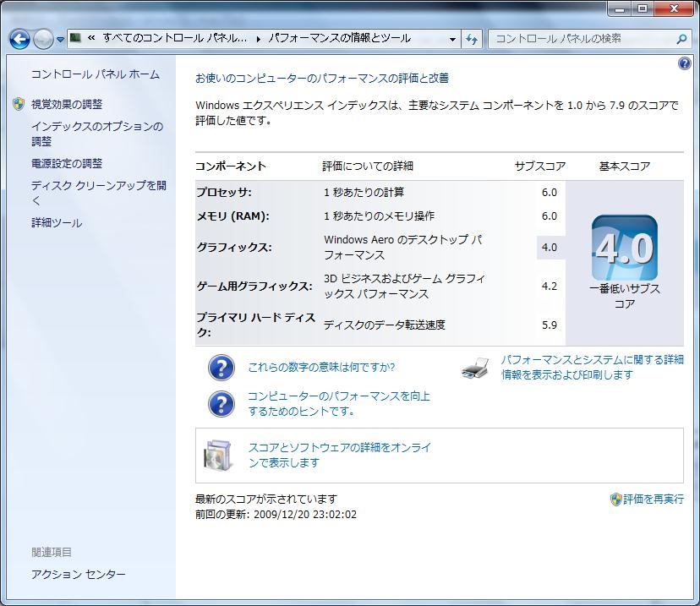Click the プロセッサ: component label
The image size is (700, 606).
224,193
